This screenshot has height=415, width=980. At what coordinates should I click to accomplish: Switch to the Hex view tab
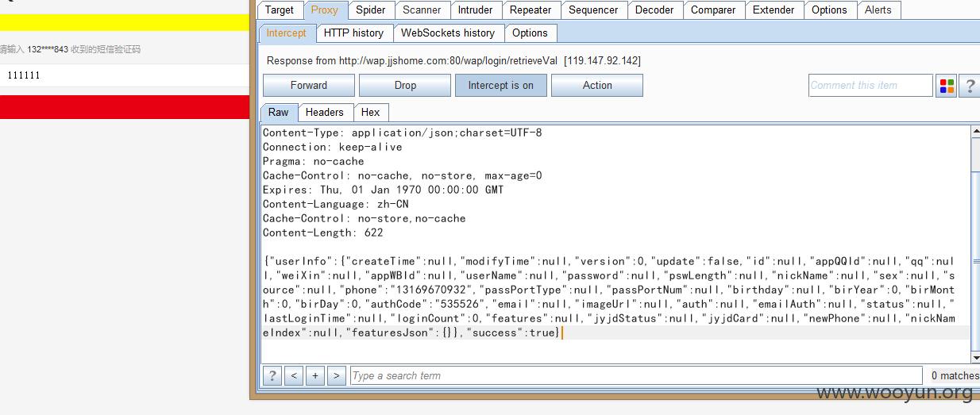(x=371, y=113)
